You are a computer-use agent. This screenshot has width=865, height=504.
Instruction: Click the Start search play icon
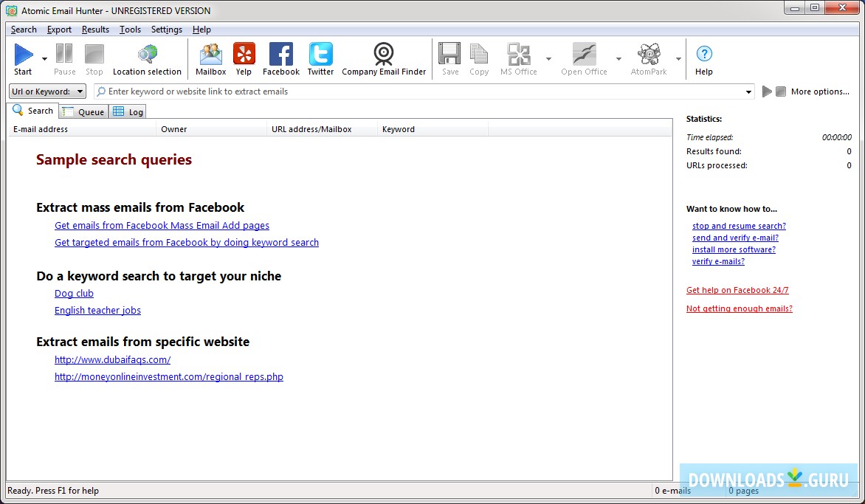pos(23,55)
